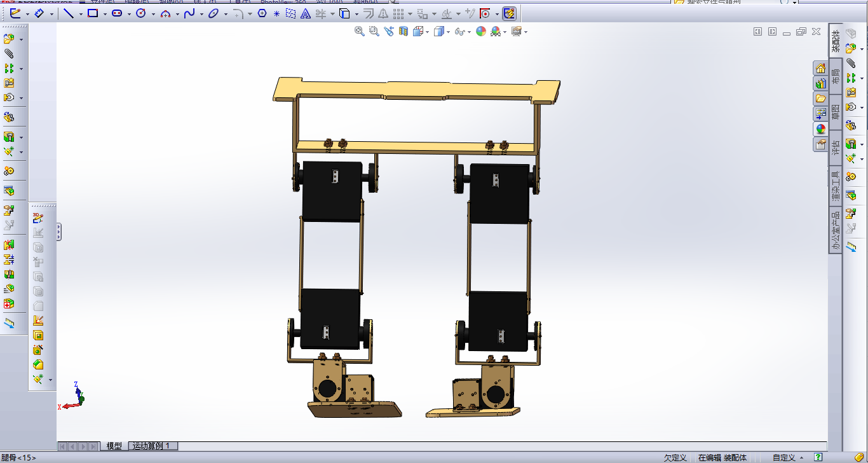Image resolution: width=868 pixels, height=463 pixels.
Task: Select the Centerpoint Arc tool
Action: click(165, 13)
